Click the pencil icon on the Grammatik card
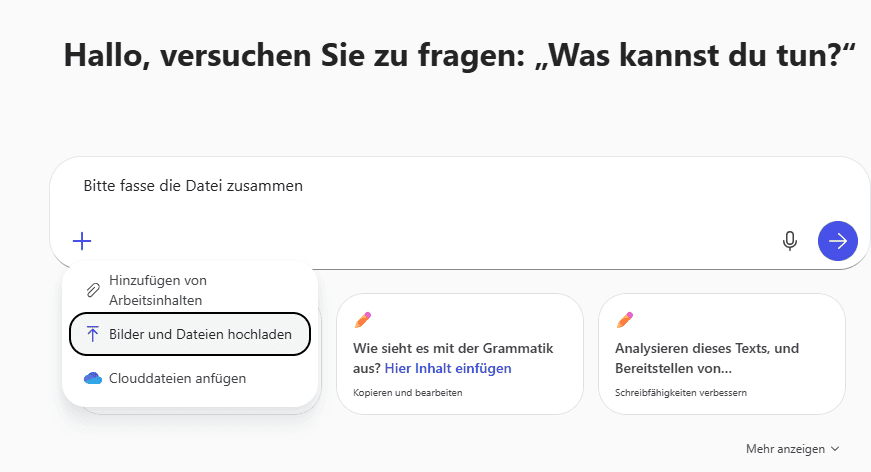The image size is (871, 472). [362, 320]
